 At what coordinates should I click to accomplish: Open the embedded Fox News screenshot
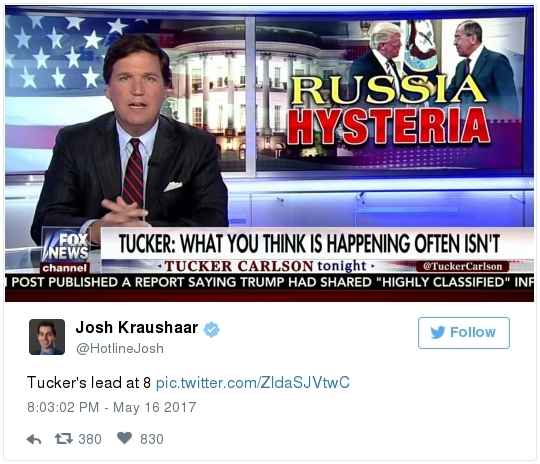coord(270,154)
